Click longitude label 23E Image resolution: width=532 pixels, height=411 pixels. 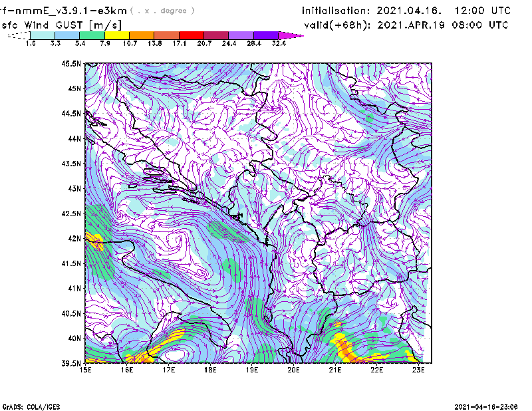(418, 370)
